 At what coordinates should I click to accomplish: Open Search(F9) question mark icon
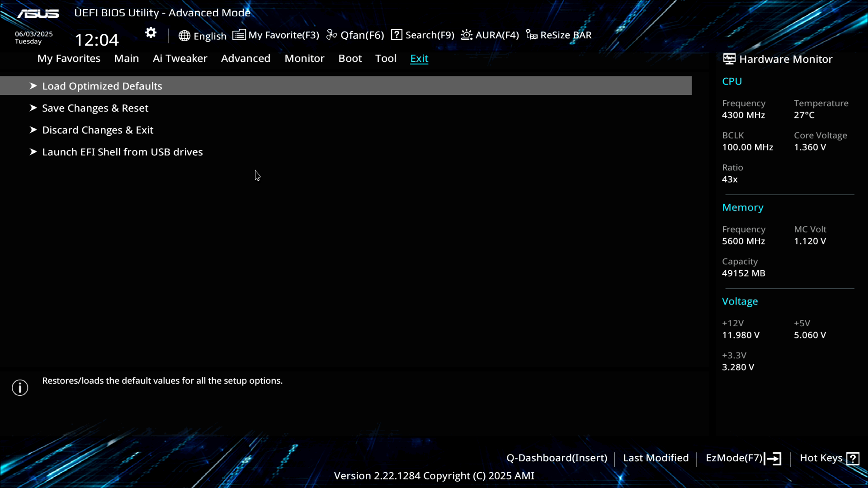pos(396,35)
